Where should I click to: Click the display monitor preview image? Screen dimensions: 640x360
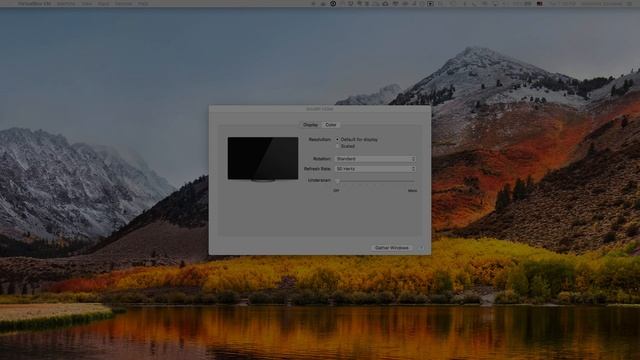(x=263, y=159)
